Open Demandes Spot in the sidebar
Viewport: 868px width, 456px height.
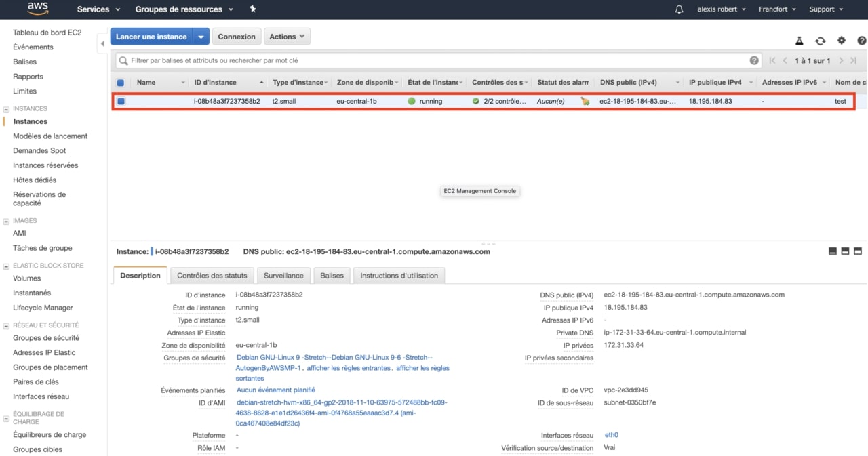click(x=39, y=151)
